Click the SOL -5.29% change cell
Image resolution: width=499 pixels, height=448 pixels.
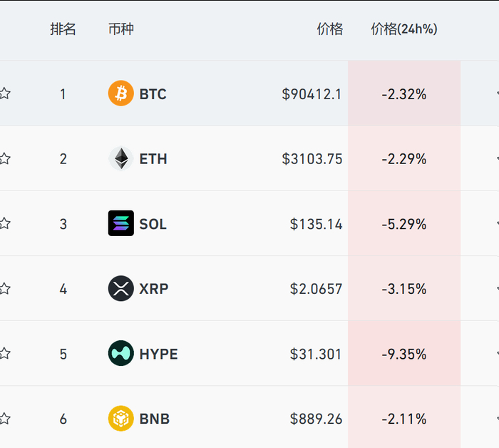pyautogui.click(x=403, y=224)
